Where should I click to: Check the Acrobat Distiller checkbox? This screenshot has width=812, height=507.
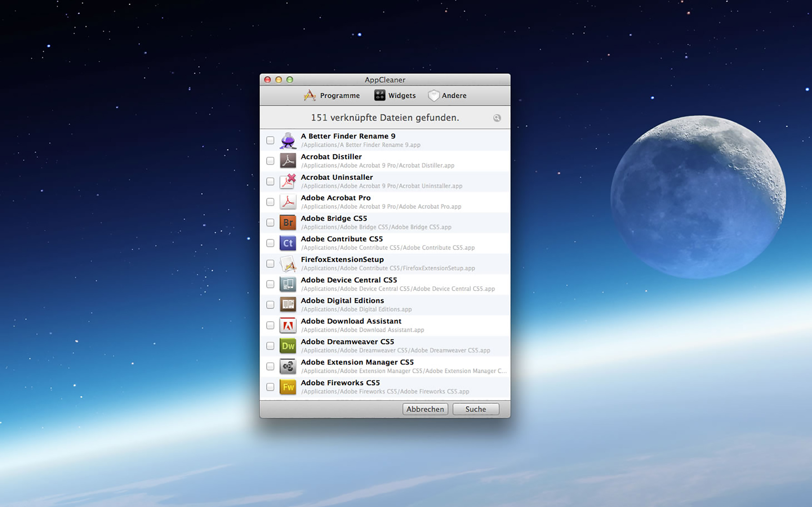pos(270,161)
